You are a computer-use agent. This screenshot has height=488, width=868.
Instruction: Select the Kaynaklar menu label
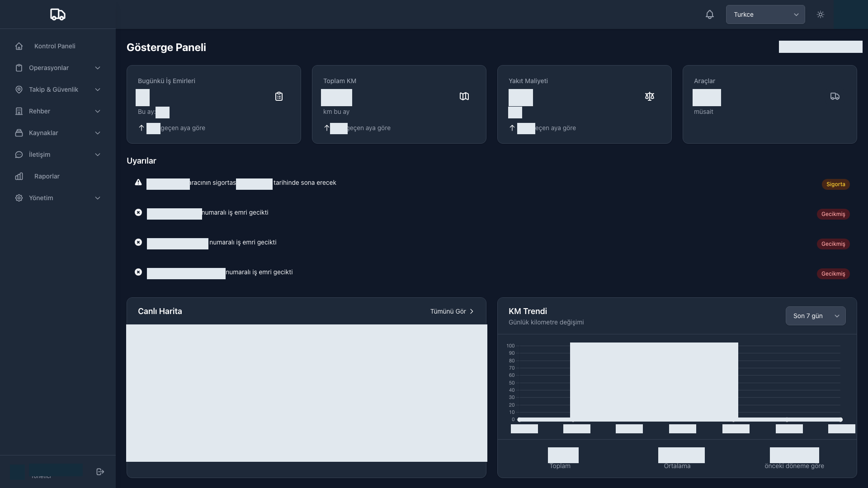click(43, 133)
